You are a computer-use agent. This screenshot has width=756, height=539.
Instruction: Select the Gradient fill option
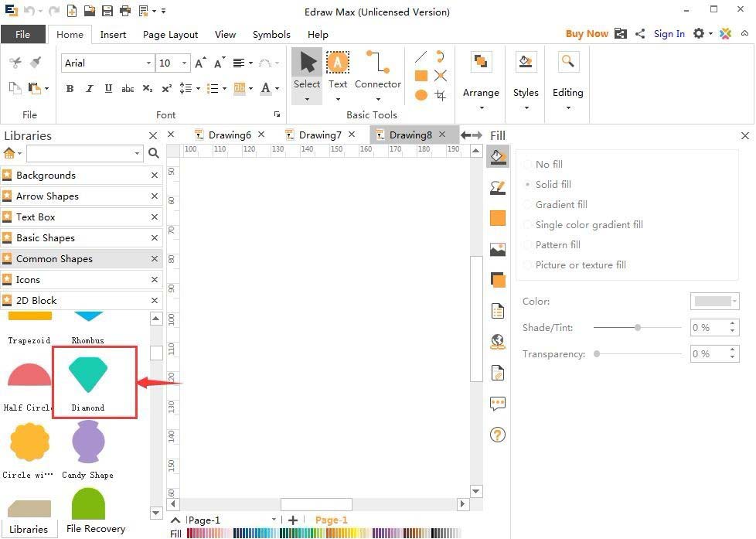(x=556, y=205)
